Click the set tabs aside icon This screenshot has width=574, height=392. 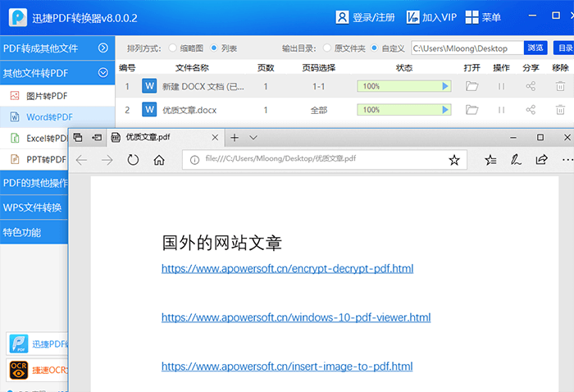point(97,137)
